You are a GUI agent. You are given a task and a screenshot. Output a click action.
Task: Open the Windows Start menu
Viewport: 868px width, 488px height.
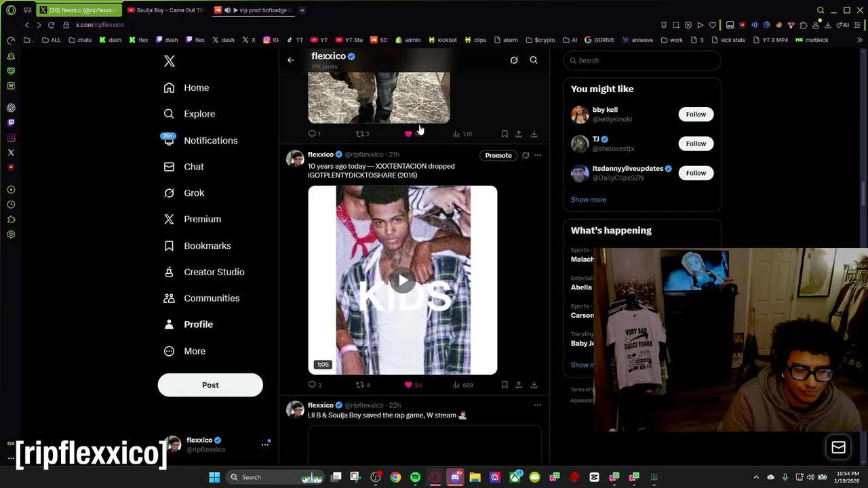tap(214, 477)
